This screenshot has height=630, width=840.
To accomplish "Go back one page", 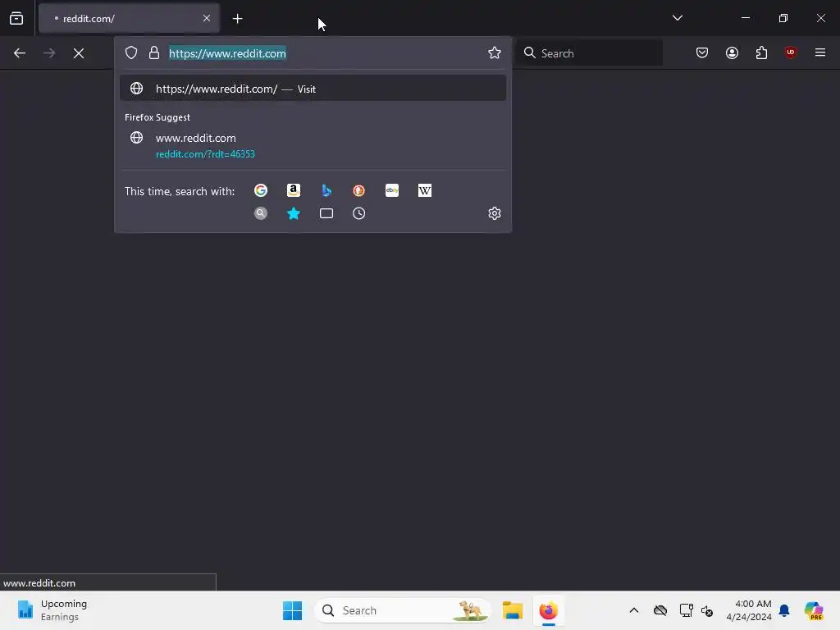I will click(x=20, y=53).
